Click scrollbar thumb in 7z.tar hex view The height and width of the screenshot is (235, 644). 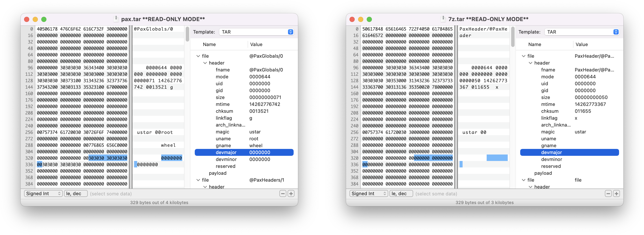pos(513,37)
